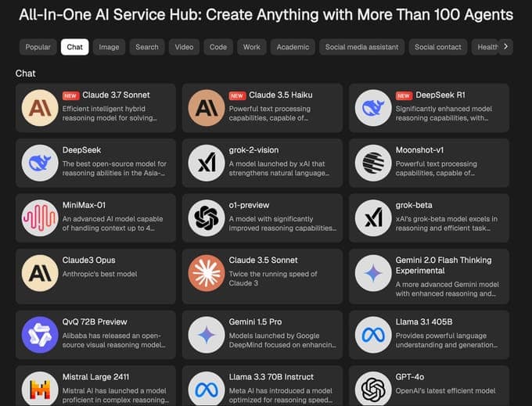Click the Claude 3.5 Haiku logo icon
Screen dimensions: 532x406
pos(207,108)
